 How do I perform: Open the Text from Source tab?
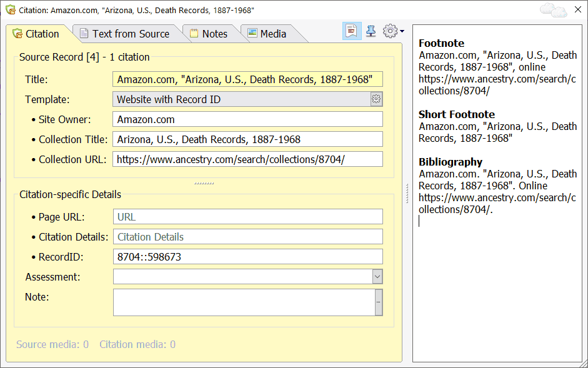(x=125, y=34)
